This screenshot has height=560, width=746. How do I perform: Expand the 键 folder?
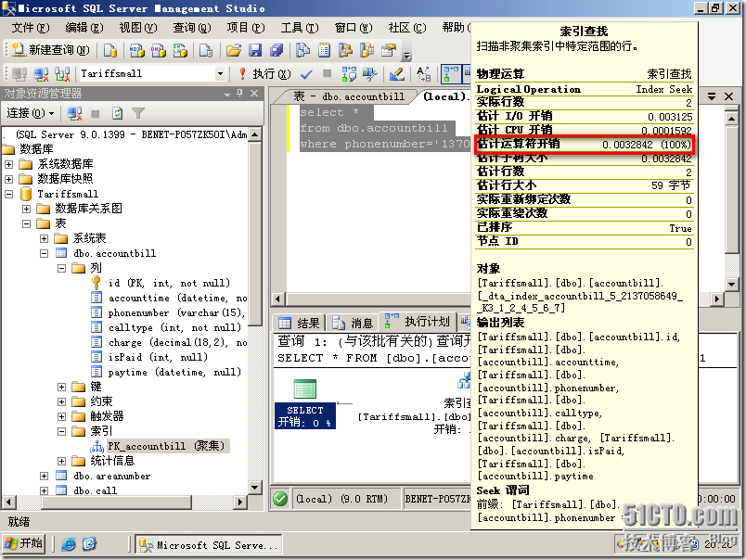[62, 387]
